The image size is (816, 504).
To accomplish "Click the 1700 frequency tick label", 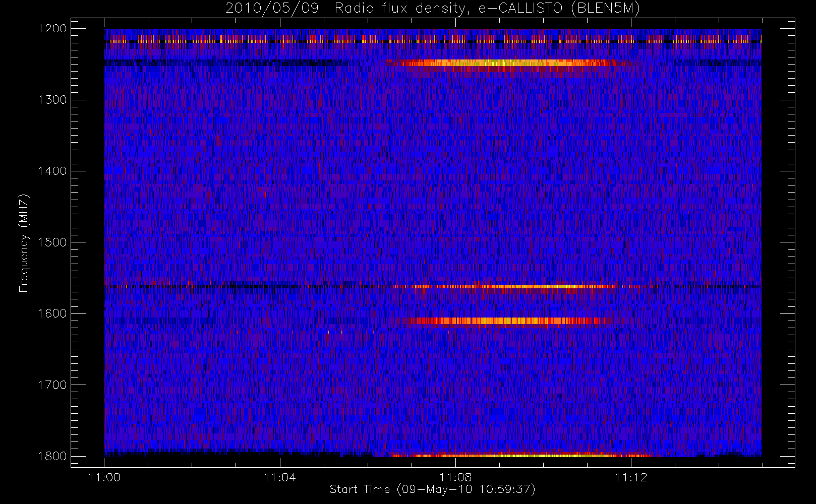I will 52,385.
